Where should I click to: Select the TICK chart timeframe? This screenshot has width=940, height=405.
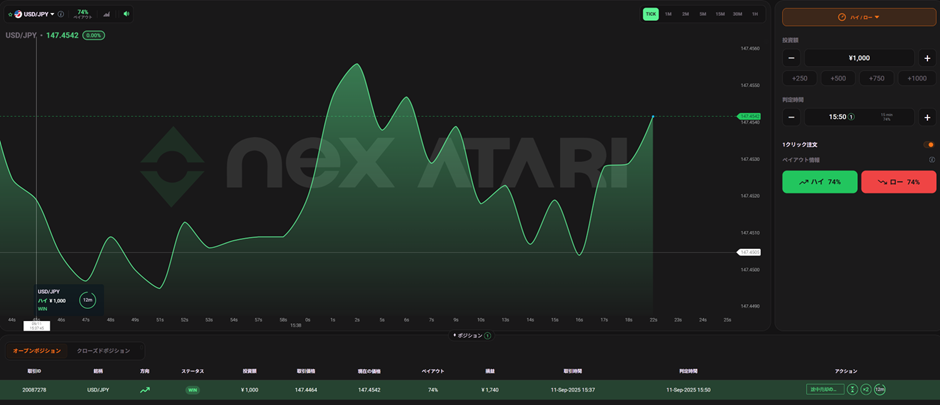click(651, 14)
